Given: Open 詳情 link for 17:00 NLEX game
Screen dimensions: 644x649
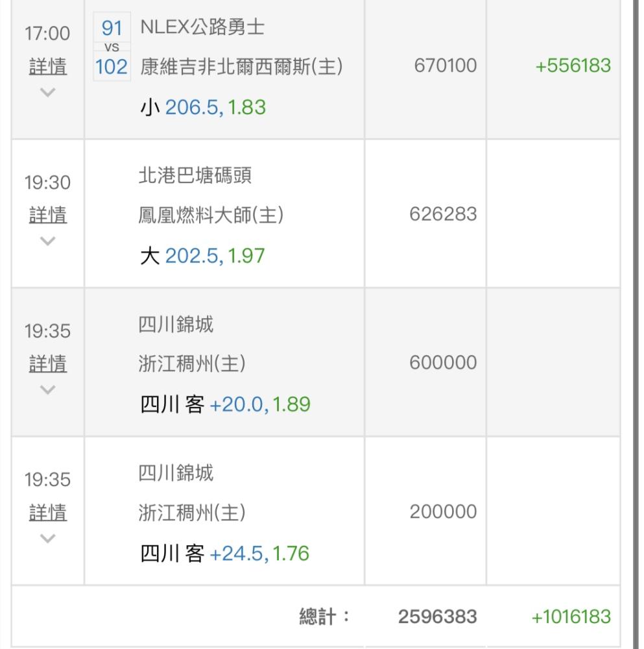Looking at the screenshot, I should pyautogui.click(x=47, y=66).
